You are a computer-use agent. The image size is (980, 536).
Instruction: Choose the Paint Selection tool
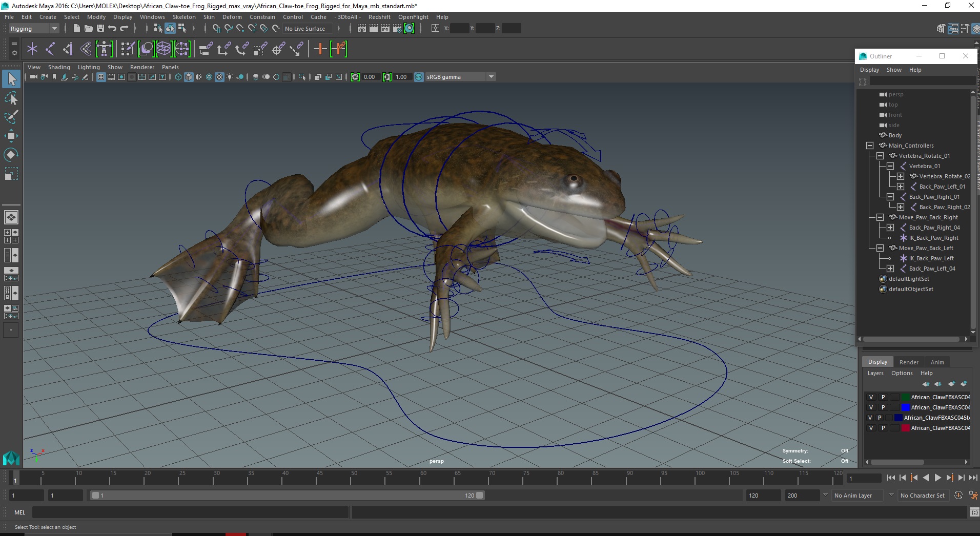tap(11, 117)
